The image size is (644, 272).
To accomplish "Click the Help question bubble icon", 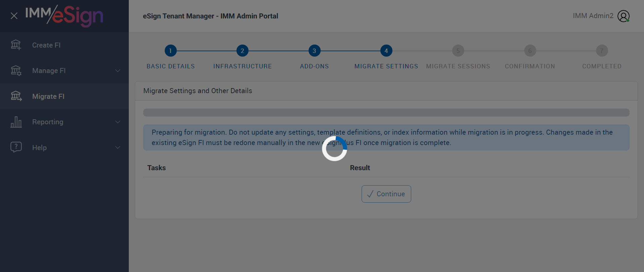I will pyautogui.click(x=16, y=147).
